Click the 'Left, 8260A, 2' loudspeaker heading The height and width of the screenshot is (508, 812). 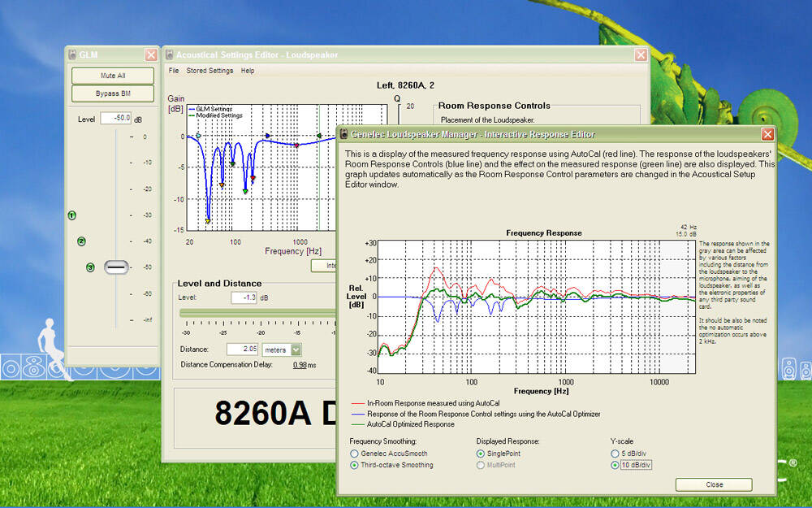coord(405,85)
